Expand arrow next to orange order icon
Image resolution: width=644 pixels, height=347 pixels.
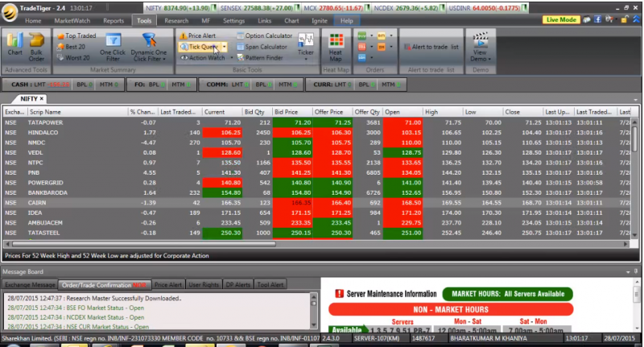(x=391, y=47)
